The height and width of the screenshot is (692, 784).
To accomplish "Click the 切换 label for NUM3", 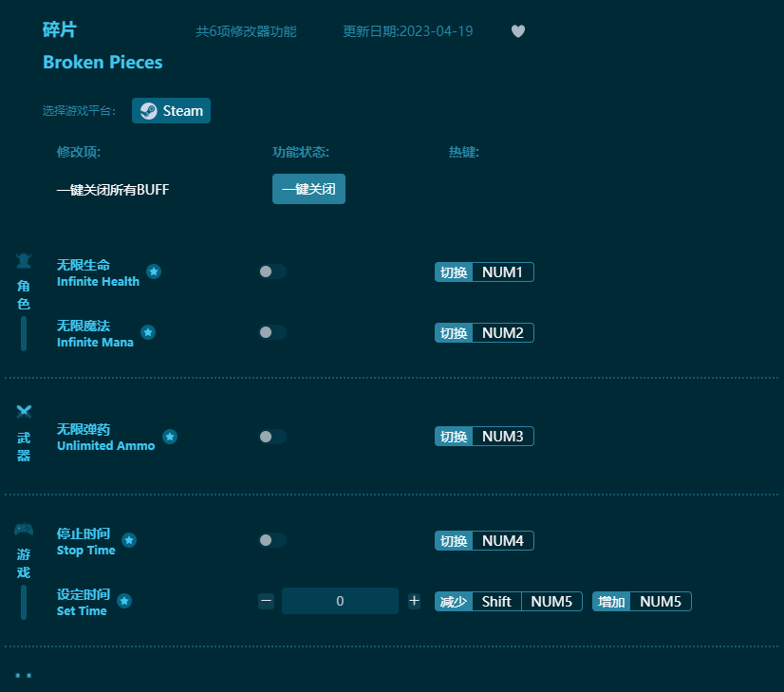I will click(454, 437).
